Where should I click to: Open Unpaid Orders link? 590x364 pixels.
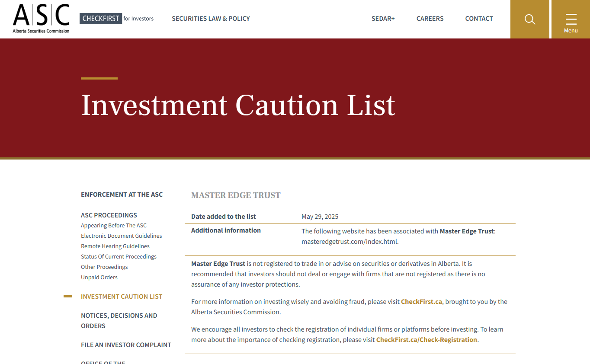[x=99, y=278]
